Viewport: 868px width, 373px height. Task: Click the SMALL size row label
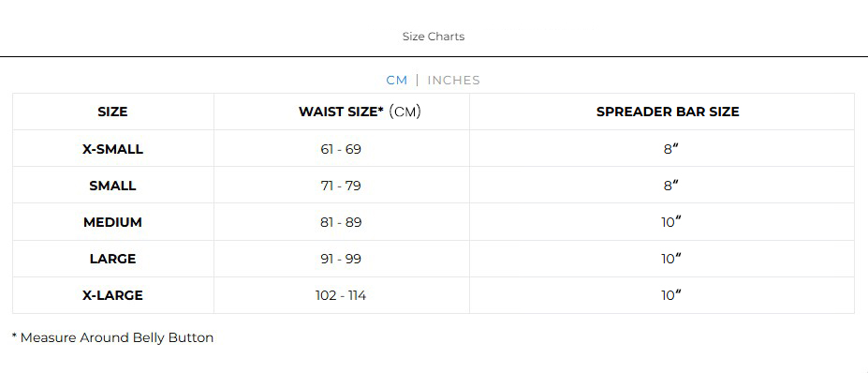(113, 186)
